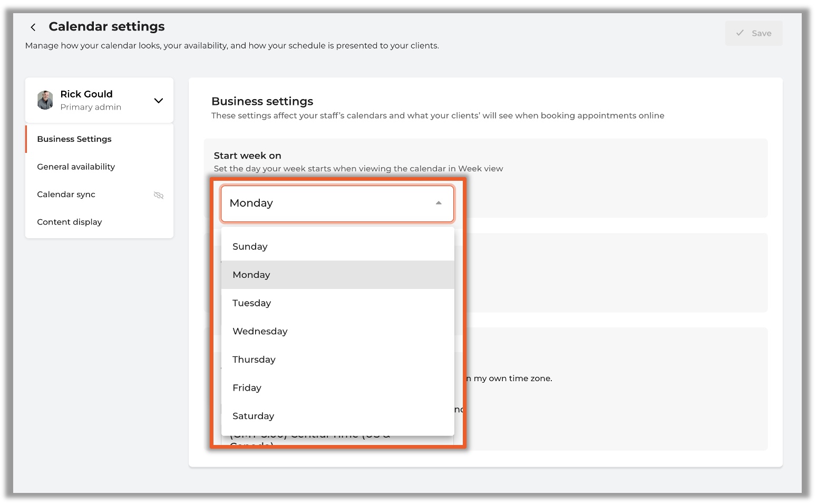Set week start to Friday

tap(247, 388)
